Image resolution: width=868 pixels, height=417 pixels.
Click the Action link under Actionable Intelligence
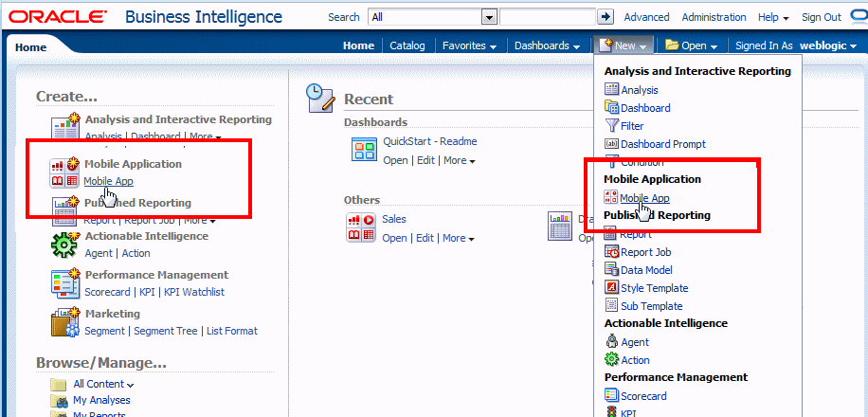(136, 253)
